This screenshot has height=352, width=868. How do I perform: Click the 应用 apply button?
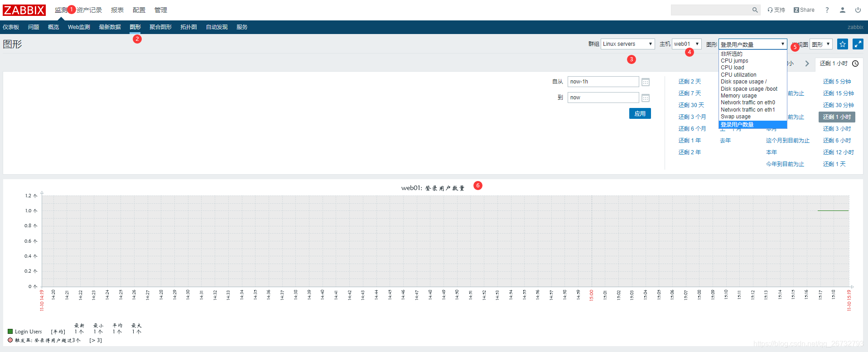click(640, 113)
